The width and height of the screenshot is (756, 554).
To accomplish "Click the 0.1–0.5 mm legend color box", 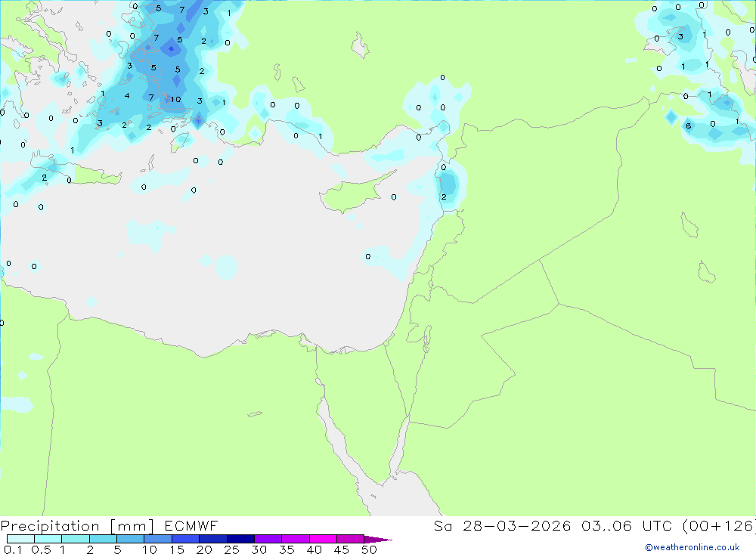I will (x=20, y=539).
